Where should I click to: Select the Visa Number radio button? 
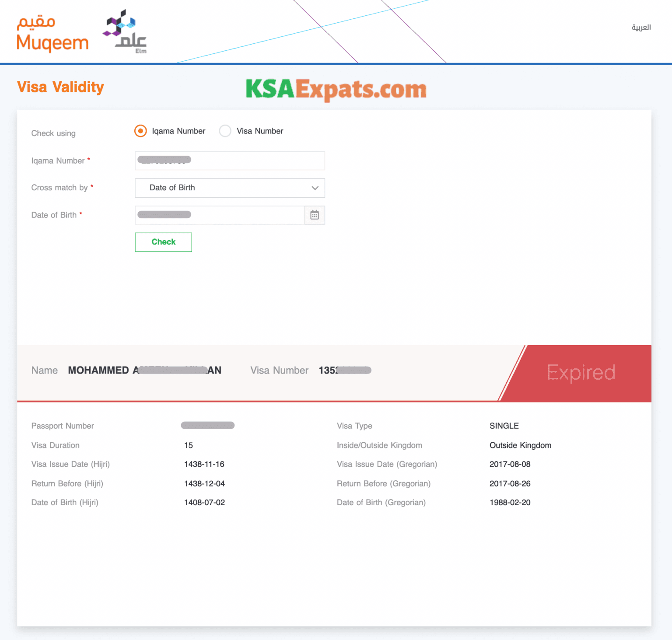click(225, 131)
